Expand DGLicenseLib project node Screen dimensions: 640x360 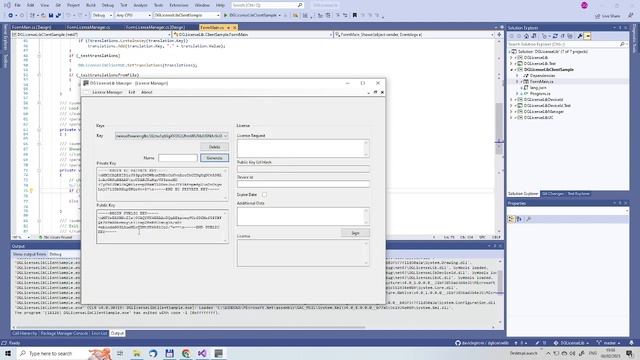(511, 58)
